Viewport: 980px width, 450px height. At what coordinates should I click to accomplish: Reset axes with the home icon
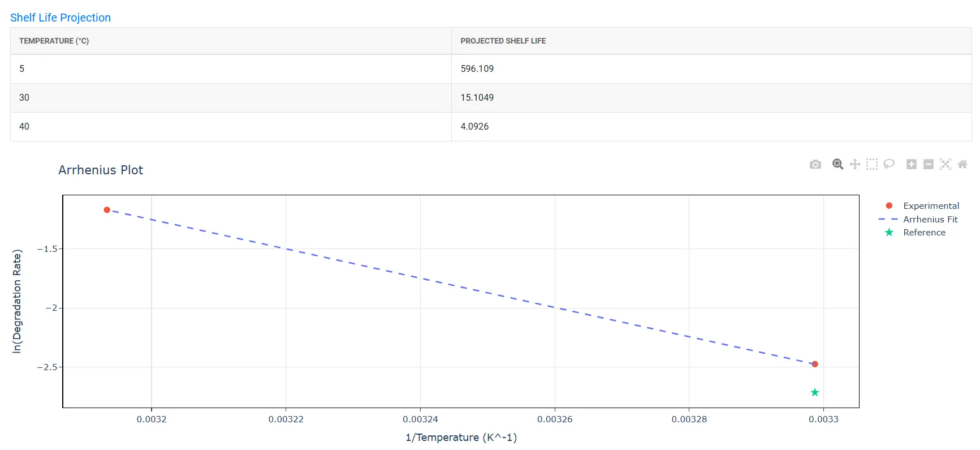(x=962, y=164)
